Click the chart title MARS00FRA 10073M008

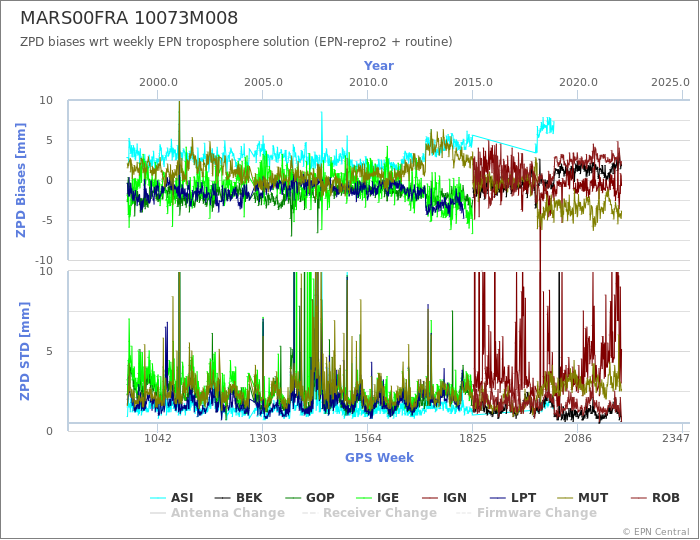point(129,18)
